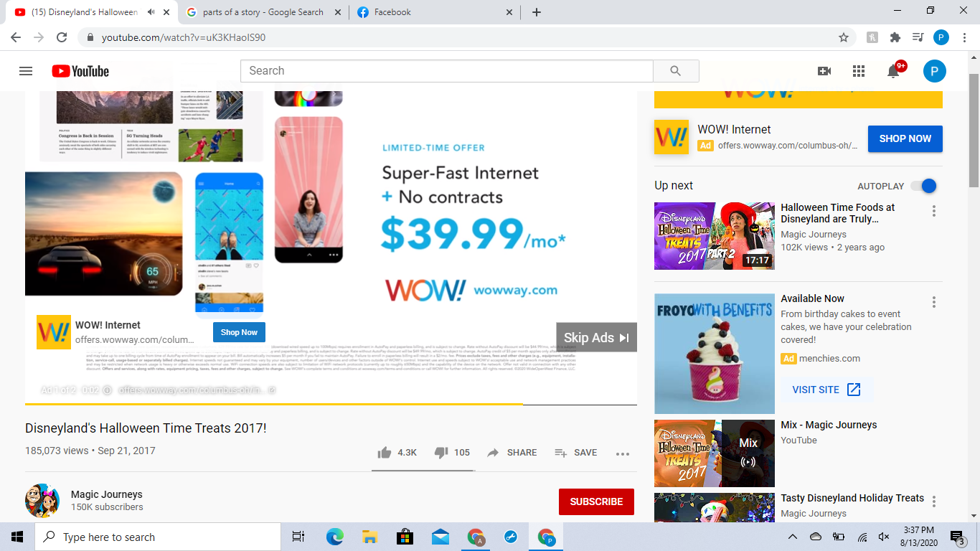Launch Microsoft Edge from the taskbar
980x551 pixels.
334,537
